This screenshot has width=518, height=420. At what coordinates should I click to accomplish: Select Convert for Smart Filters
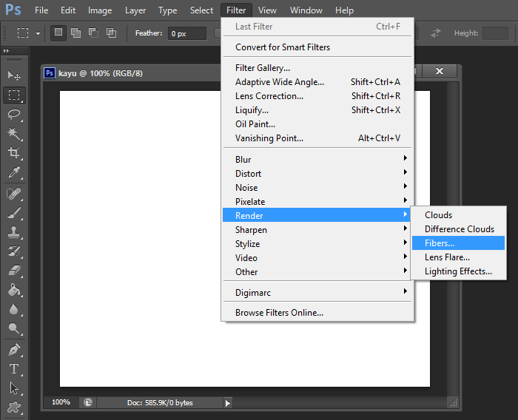pyautogui.click(x=317, y=47)
